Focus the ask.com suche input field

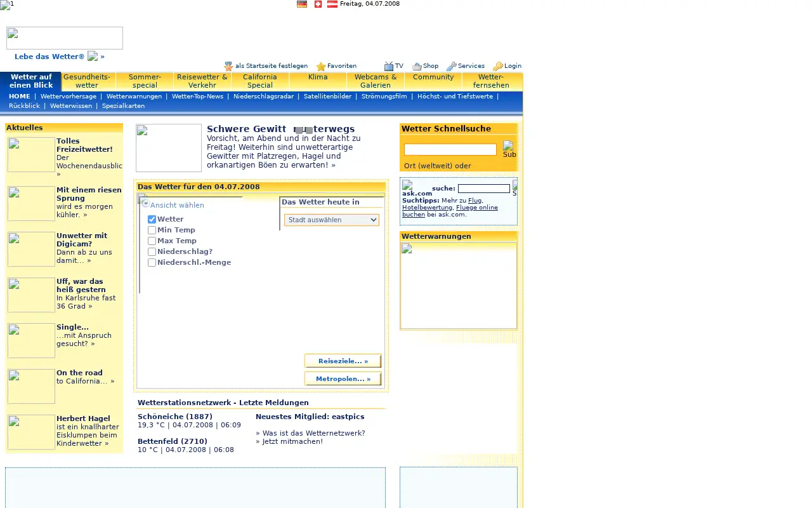point(484,189)
